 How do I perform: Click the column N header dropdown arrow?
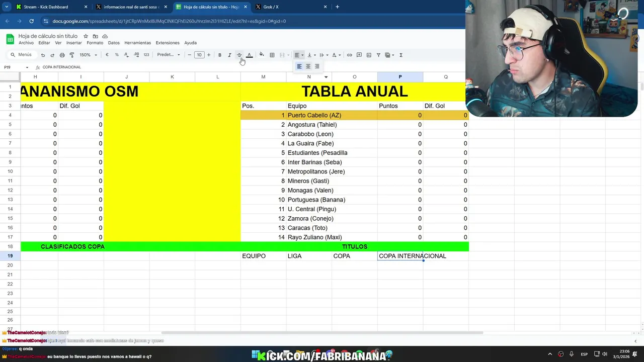click(x=326, y=77)
